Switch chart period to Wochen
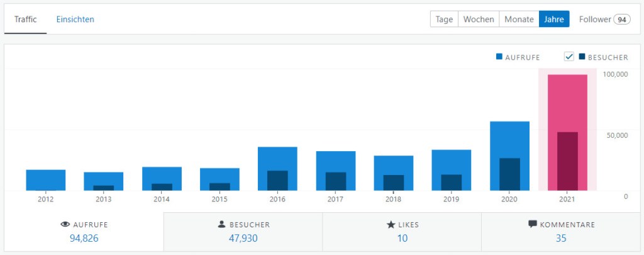This screenshot has height=255, width=644. click(479, 20)
